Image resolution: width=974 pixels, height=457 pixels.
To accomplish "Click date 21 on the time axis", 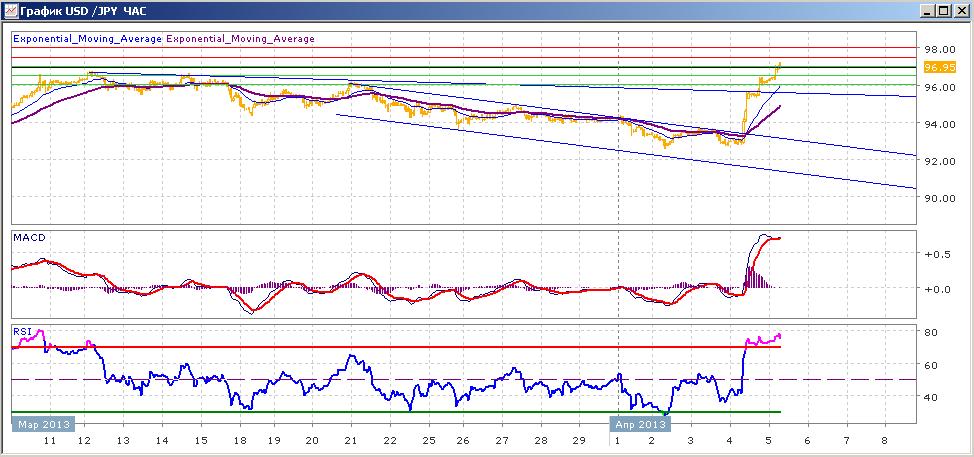I will pos(351,440).
